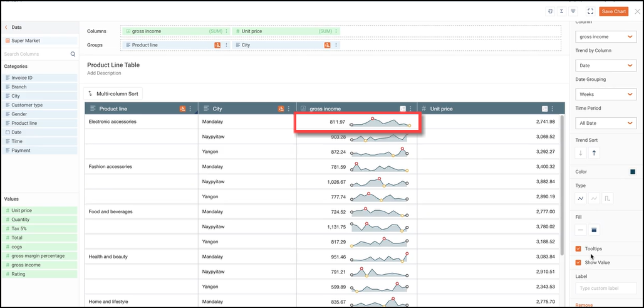Expand the Time Period dropdown
This screenshot has height=308, width=644.
605,123
